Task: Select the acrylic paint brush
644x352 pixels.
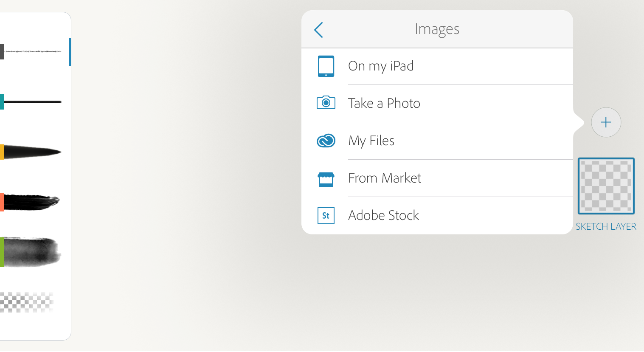Action: point(30,202)
